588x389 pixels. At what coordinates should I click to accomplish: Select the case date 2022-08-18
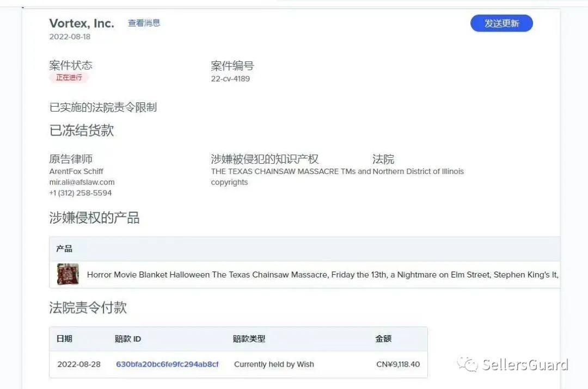[x=70, y=37]
